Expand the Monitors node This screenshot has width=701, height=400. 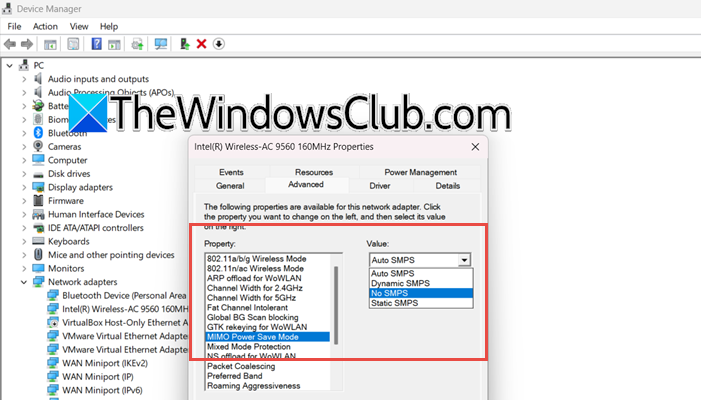tap(24, 269)
